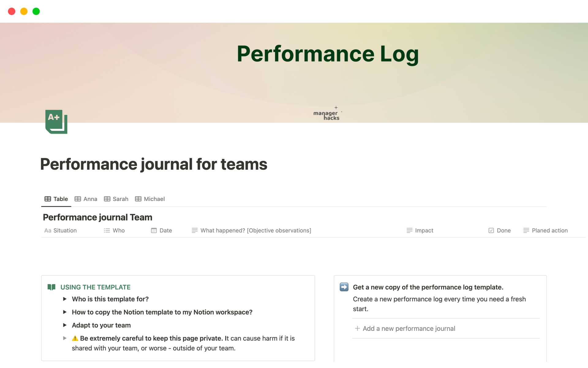Expand the 'How to copy the Notion template' toggle
Viewport: 588px width, 368px height.
(65, 312)
